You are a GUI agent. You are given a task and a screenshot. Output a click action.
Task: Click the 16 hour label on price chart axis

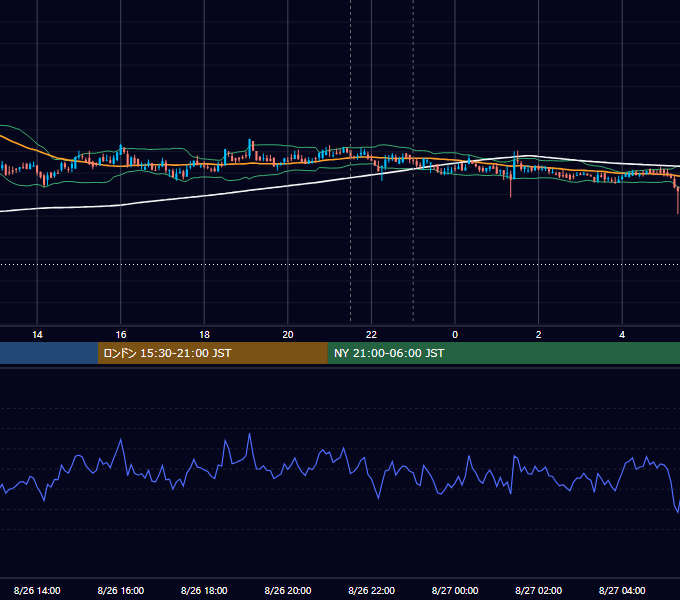(x=121, y=335)
